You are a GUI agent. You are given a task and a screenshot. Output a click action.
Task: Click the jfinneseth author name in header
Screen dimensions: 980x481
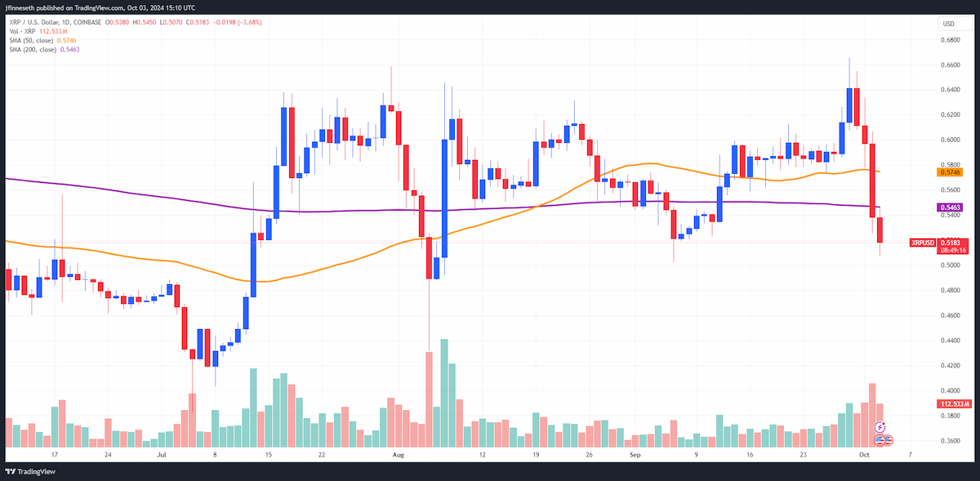21,7
